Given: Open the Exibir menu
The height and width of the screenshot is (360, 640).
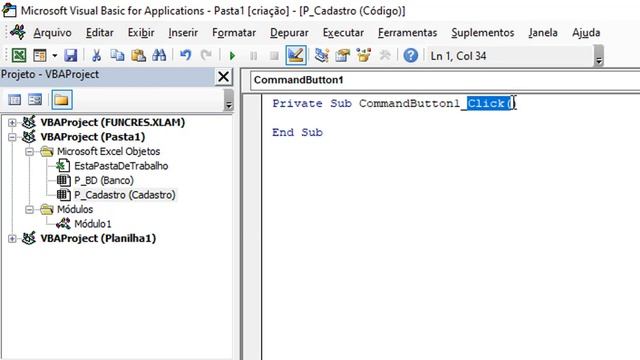Looking at the screenshot, I should coord(141,33).
